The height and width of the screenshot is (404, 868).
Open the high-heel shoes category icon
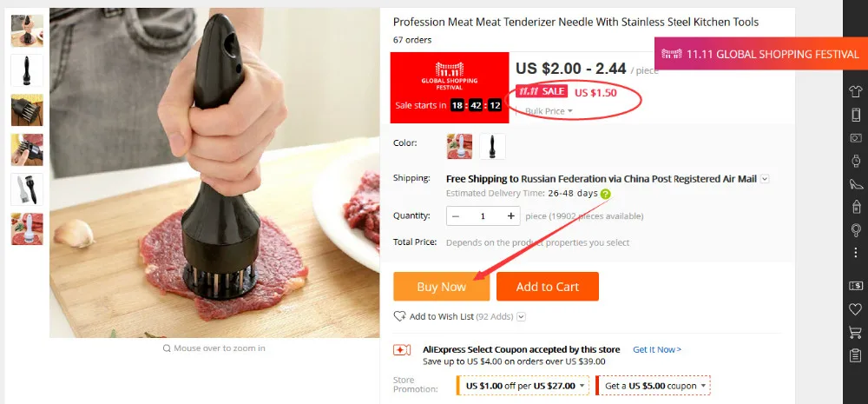856,183
